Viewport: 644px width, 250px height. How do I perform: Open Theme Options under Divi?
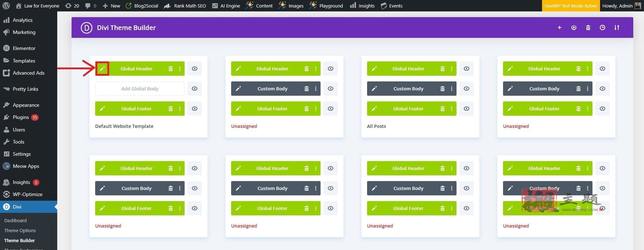[x=20, y=230]
